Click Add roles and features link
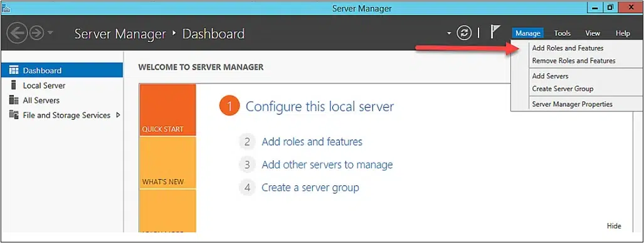 (312, 142)
